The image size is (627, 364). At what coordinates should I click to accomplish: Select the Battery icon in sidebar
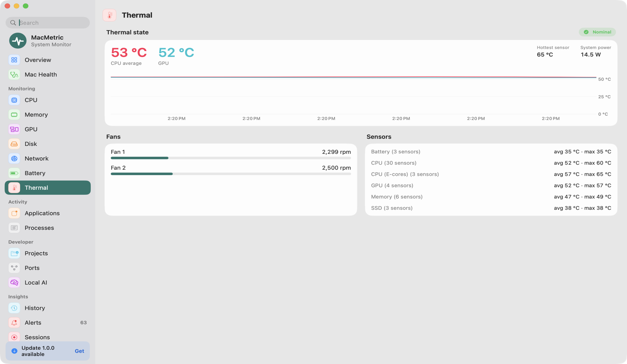click(x=14, y=173)
